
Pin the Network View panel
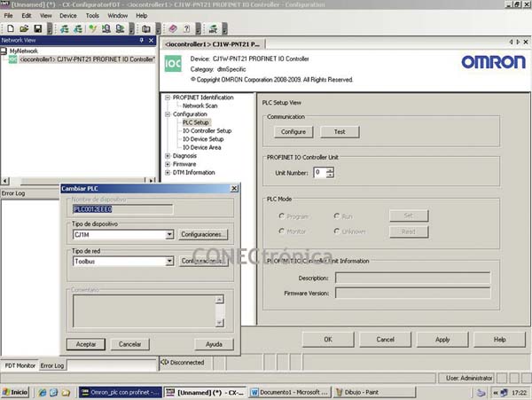pyautogui.click(x=141, y=40)
